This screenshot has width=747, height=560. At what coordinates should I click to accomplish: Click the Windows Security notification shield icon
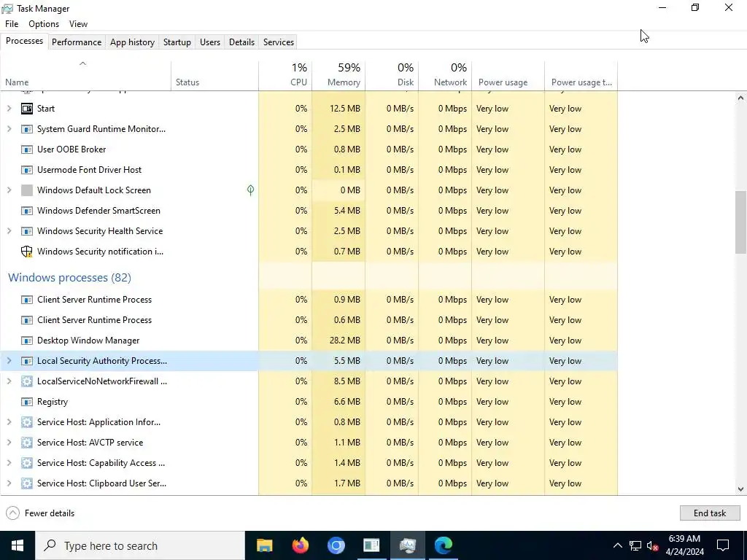(27, 252)
